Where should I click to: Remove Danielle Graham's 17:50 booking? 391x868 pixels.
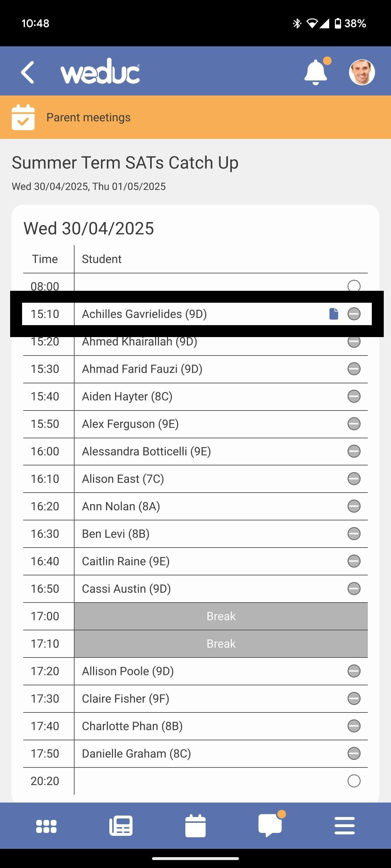coord(354,754)
